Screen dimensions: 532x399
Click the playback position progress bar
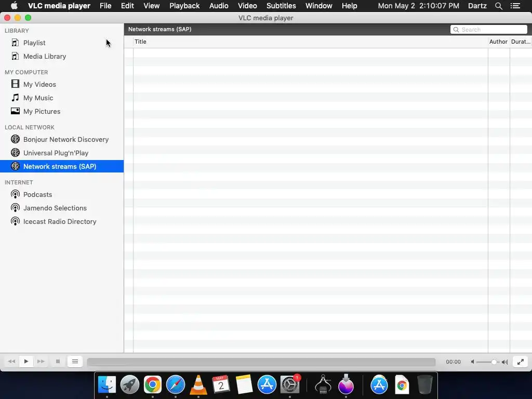coord(261,362)
